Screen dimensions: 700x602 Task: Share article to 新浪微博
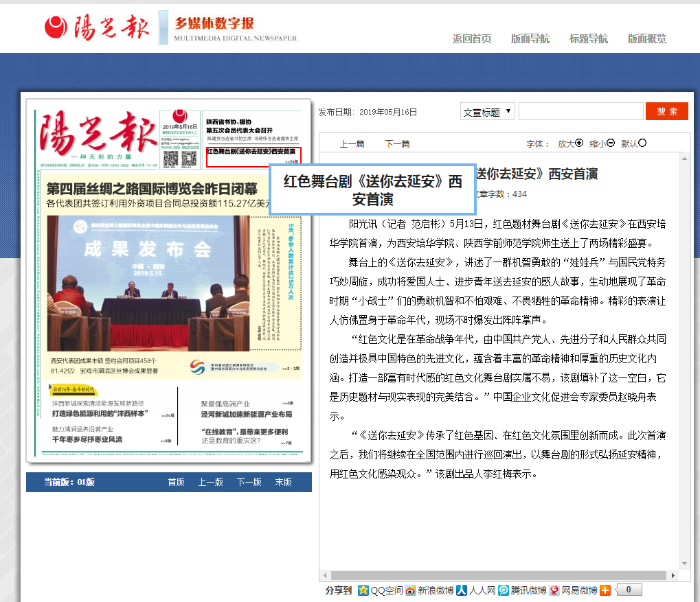430,590
